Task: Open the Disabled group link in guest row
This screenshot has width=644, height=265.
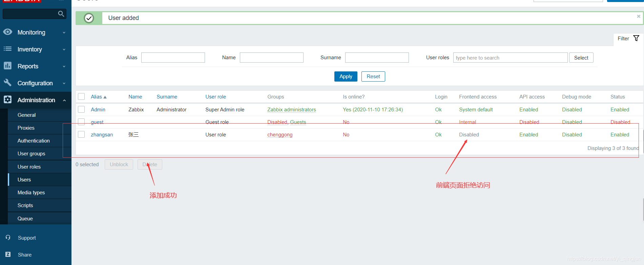Action: pyautogui.click(x=277, y=122)
